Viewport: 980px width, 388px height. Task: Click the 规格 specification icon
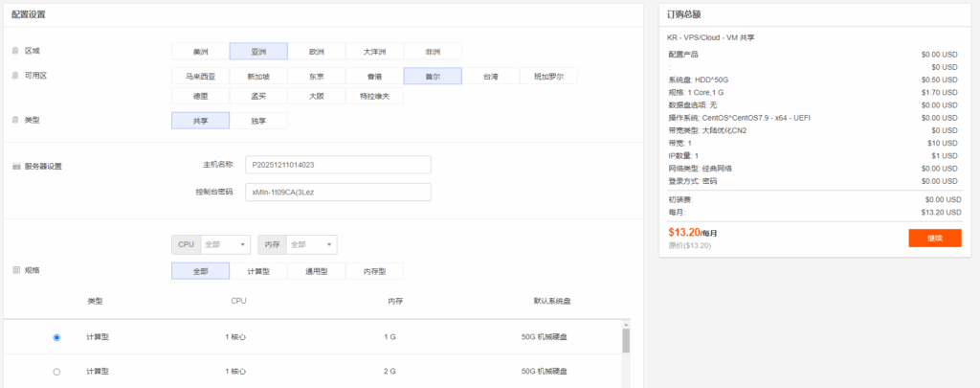point(15,270)
